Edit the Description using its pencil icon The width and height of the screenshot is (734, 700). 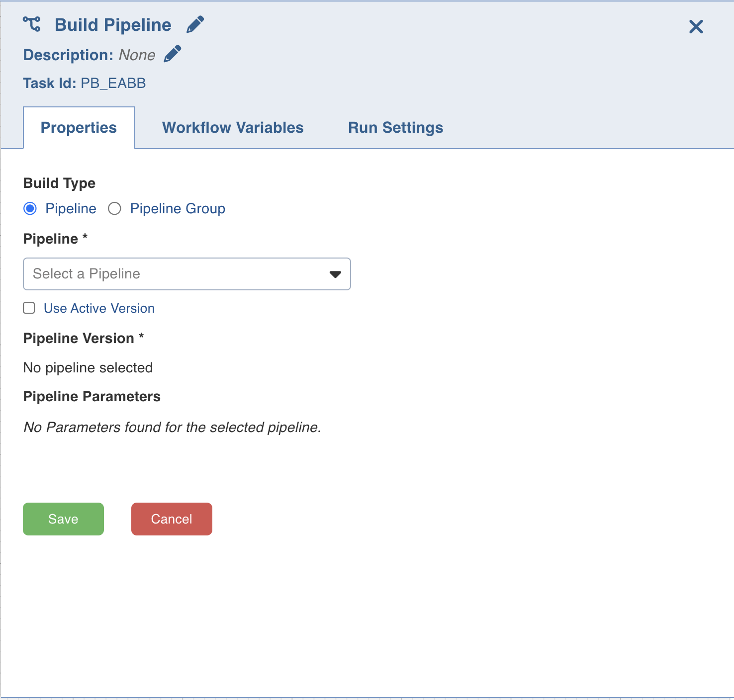173,54
